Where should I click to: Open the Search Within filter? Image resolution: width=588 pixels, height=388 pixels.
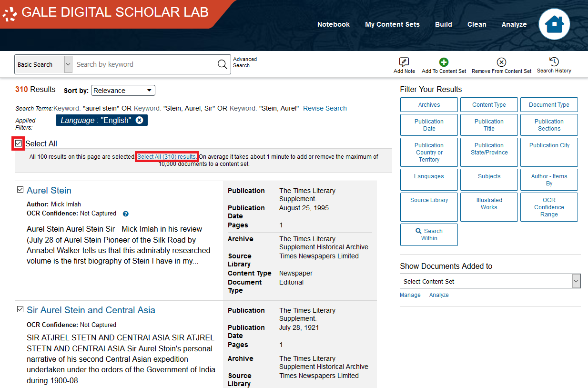coord(428,235)
